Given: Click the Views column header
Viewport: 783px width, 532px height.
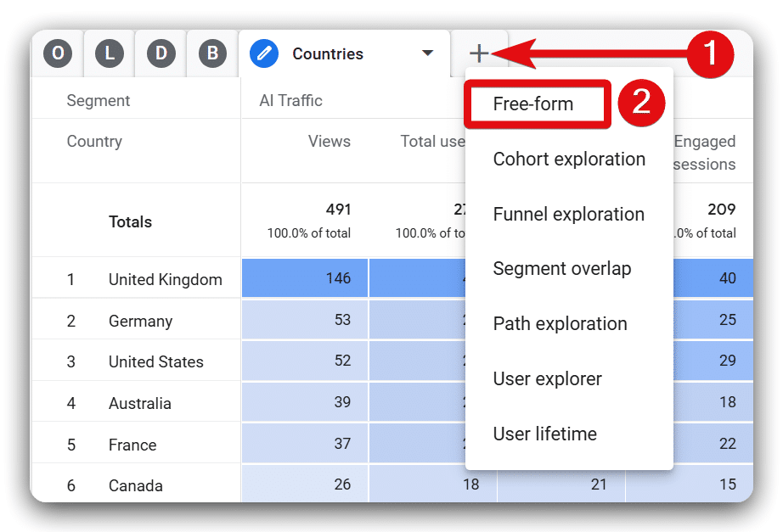Looking at the screenshot, I should [x=330, y=142].
